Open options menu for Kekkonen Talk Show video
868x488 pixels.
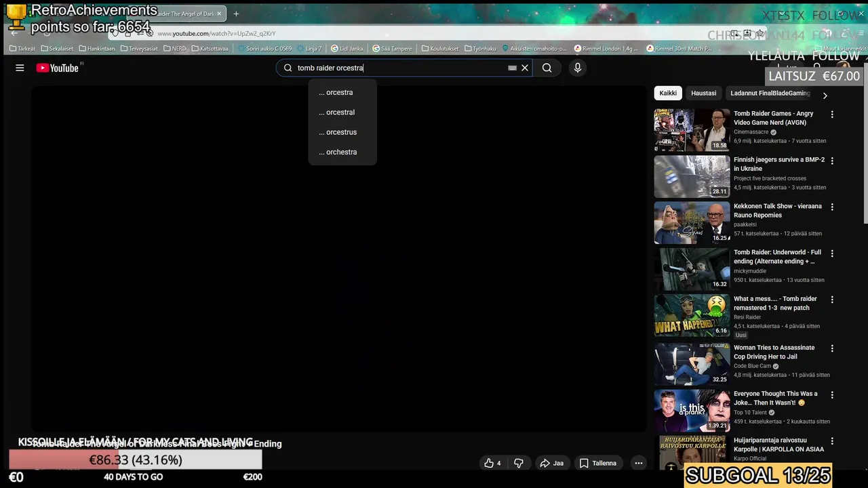[x=832, y=207]
